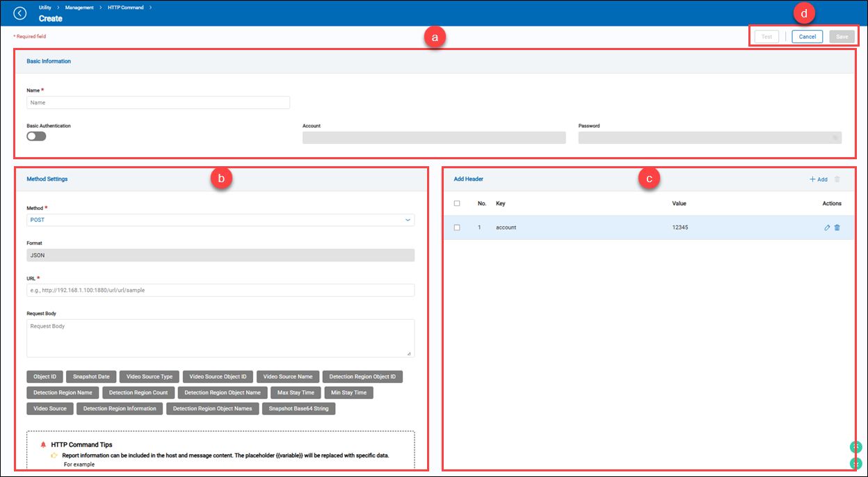
Task: Delete the account header row using trash icon
Action: point(837,227)
